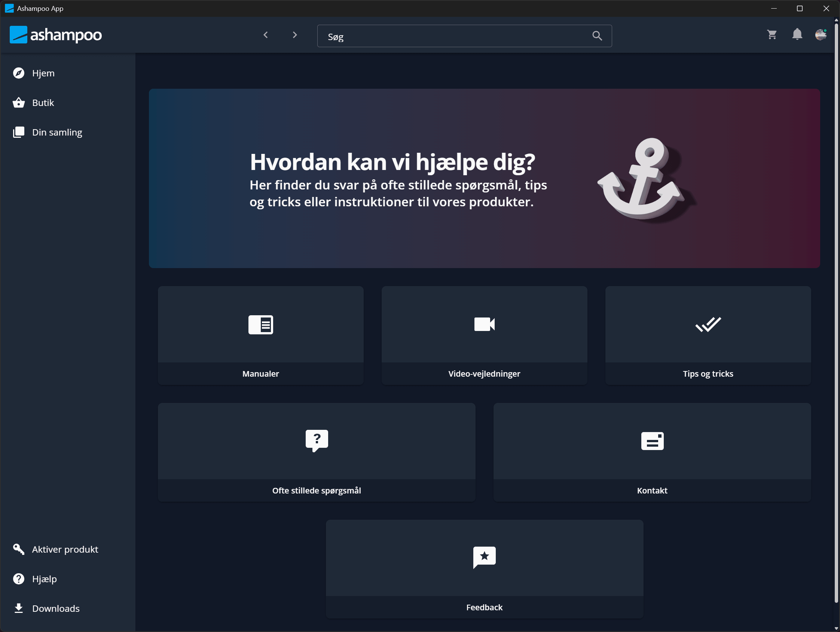Click the Ashampoo App title bar icon
840x632 pixels.
tap(9, 8)
